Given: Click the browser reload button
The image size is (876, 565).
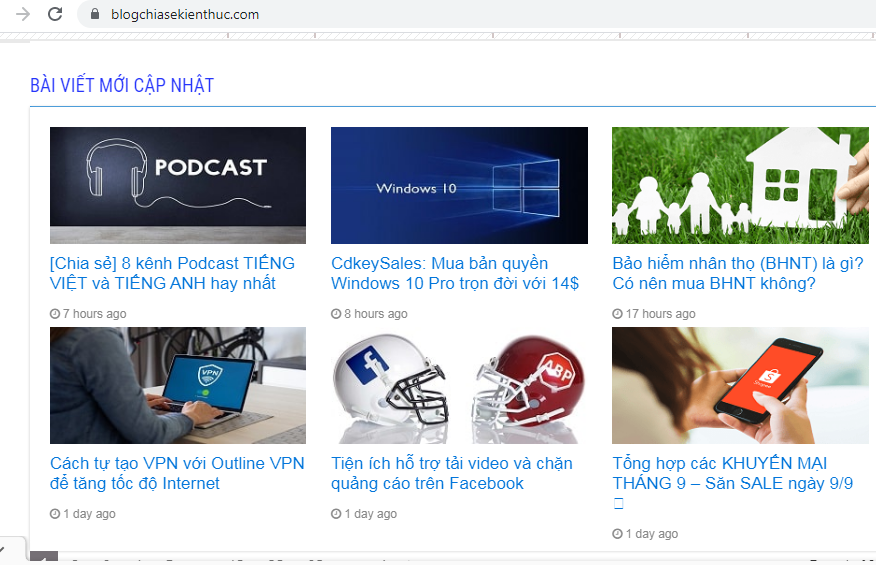Looking at the screenshot, I should pyautogui.click(x=55, y=14).
